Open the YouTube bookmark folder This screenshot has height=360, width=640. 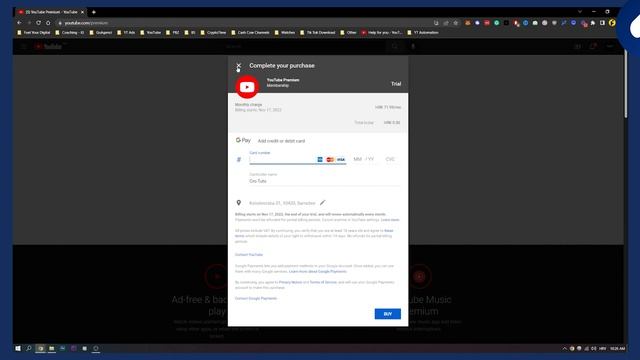pos(151,32)
